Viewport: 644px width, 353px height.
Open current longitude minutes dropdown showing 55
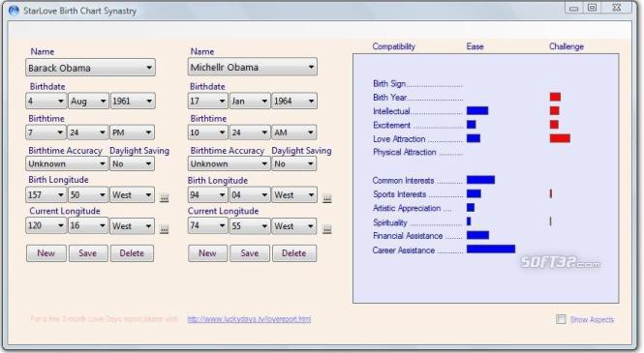[x=249, y=226]
